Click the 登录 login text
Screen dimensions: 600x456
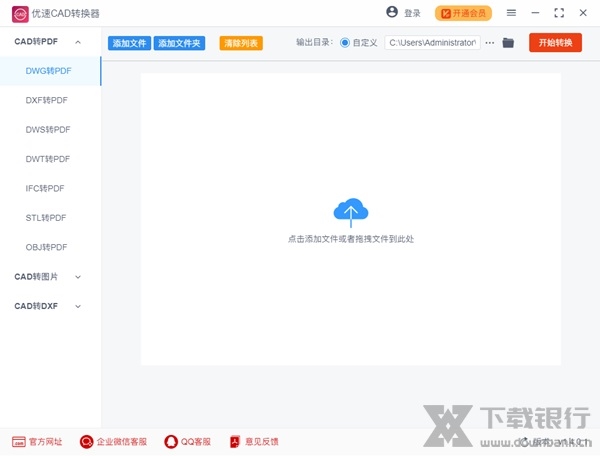click(412, 13)
